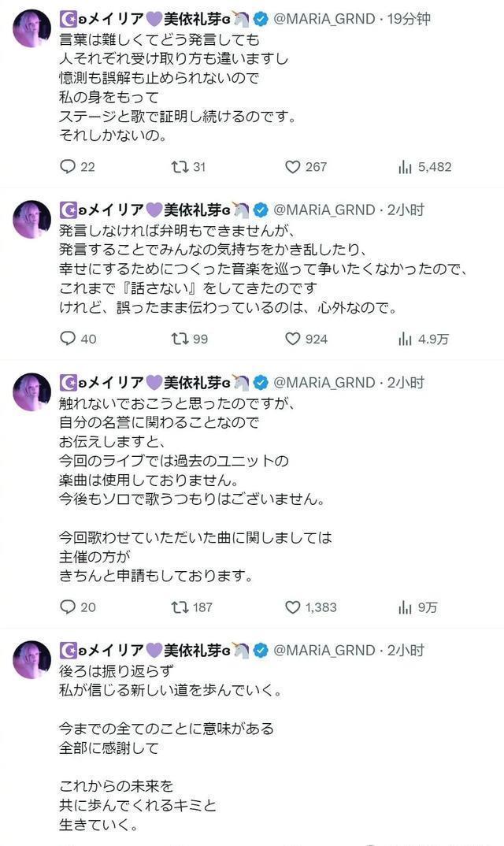This screenshot has width=504, height=846.
Task: Retweet the post with 99 retweets
Action: 179,339
